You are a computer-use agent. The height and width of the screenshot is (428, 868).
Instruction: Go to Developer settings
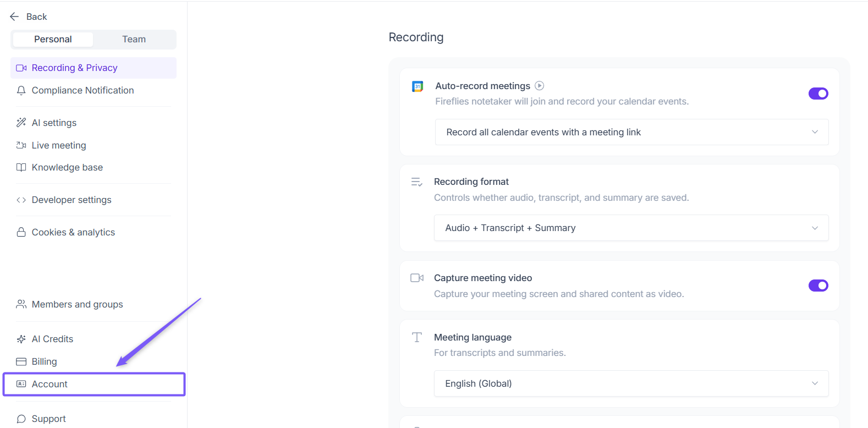click(x=94, y=200)
